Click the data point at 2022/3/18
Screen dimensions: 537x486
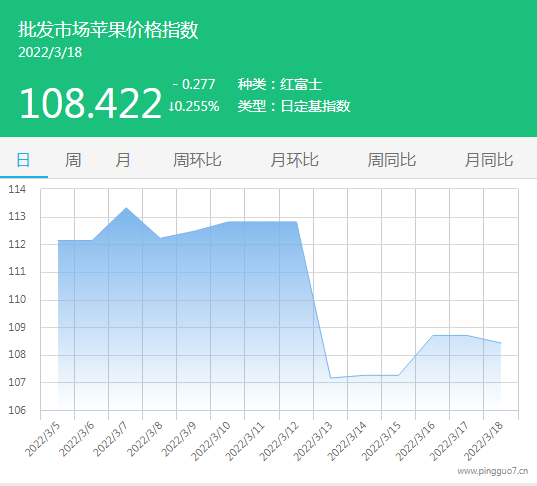tap(501, 343)
